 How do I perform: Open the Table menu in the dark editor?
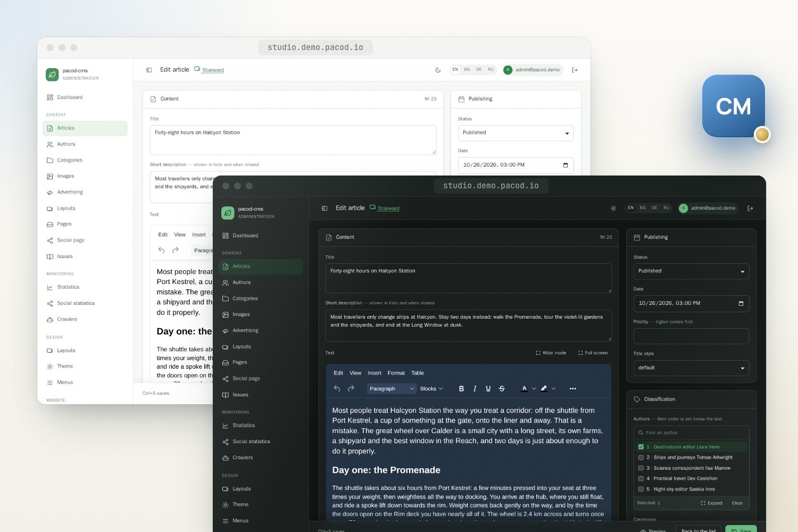click(418, 373)
